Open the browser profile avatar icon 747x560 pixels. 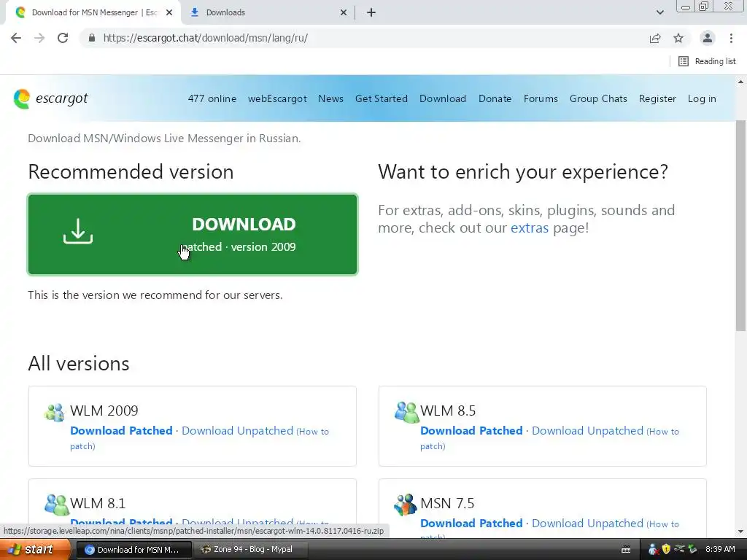(708, 38)
